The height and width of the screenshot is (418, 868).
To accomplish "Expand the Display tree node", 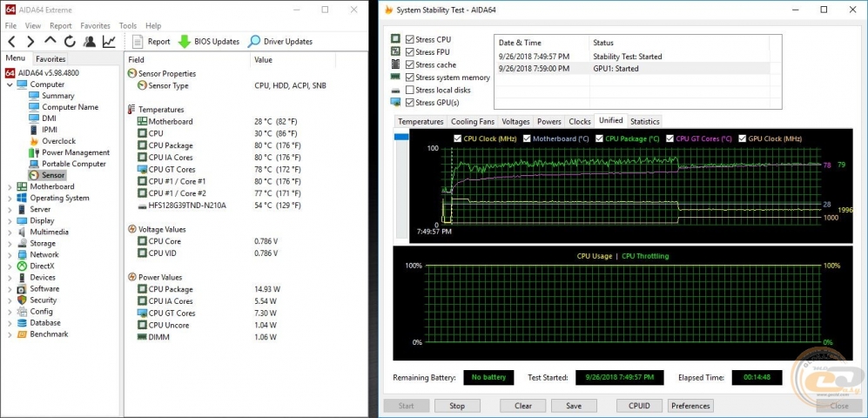I will tap(10, 221).
